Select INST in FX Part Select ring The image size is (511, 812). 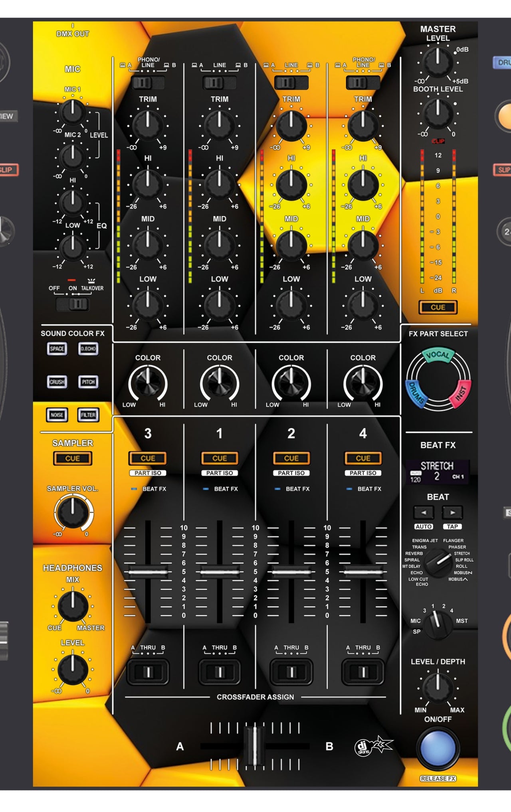click(x=460, y=394)
